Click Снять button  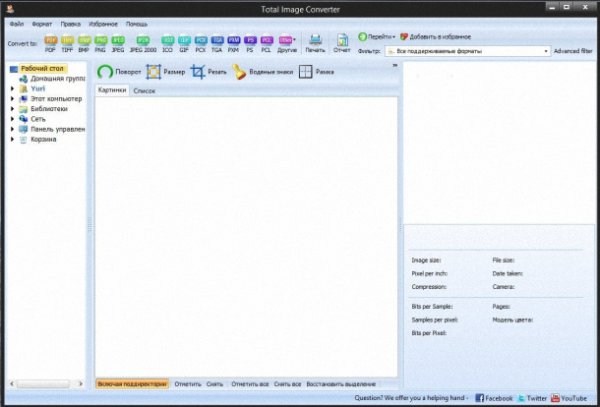[x=214, y=384]
